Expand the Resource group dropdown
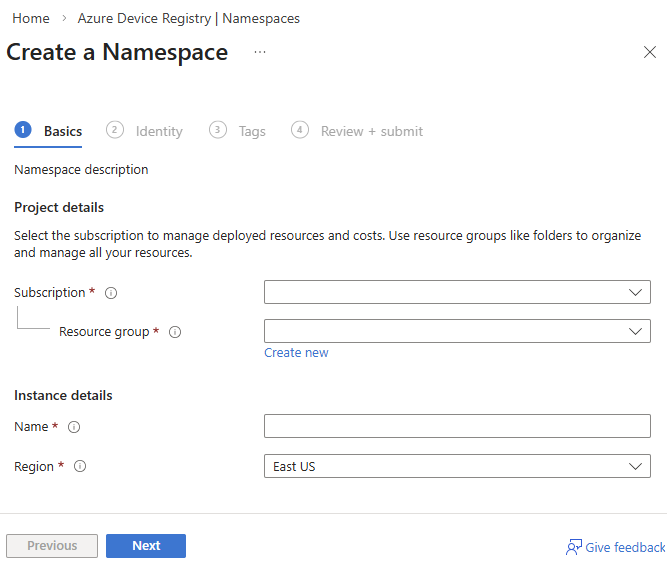Viewport: 667px width, 571px height. click(457, 331)
